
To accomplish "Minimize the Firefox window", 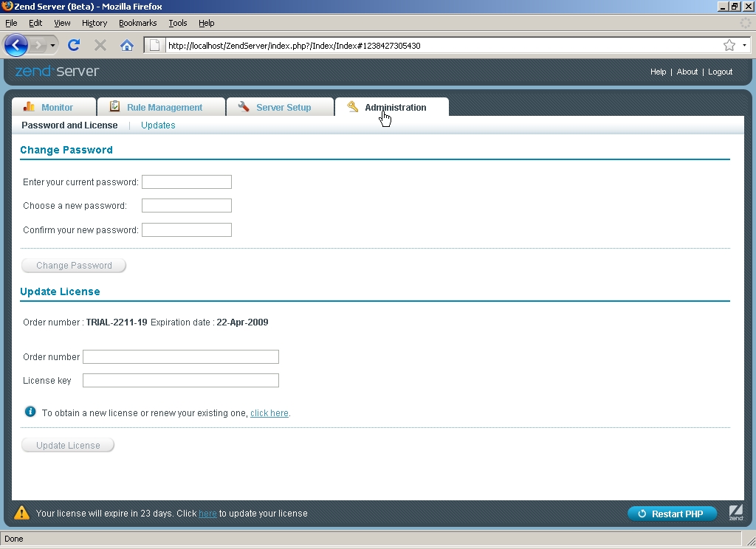I will (723, 6).
